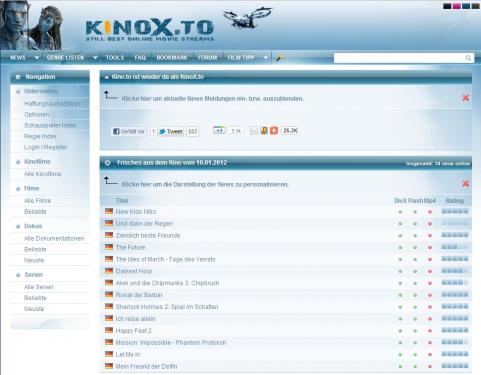Collapse the Filme navigation group

(x=18, y=189)
